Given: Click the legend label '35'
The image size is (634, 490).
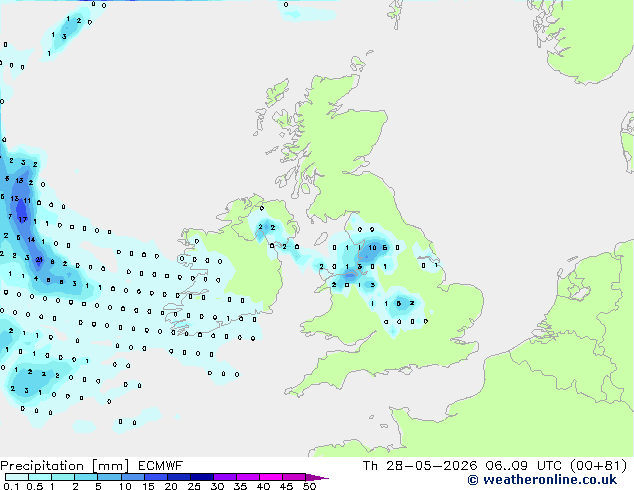Looking at the screenshot, I should pos(240,486).
